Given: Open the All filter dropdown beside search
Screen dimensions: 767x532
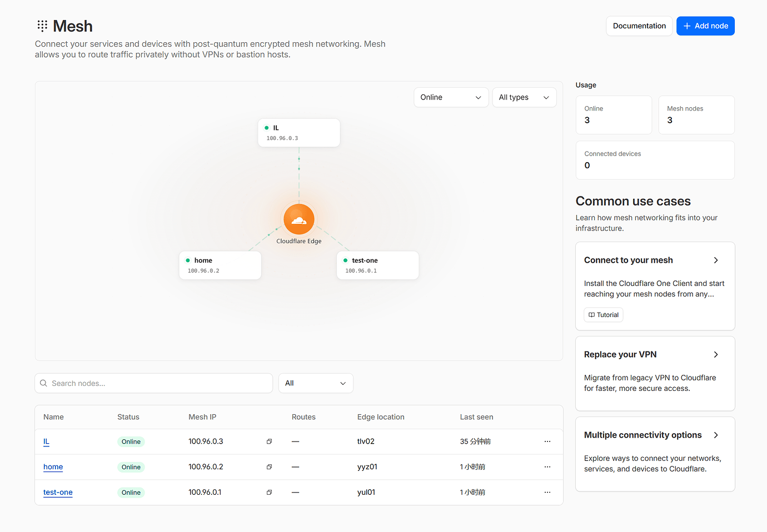Looking at the screenshot, I should [x=316, y=383].
